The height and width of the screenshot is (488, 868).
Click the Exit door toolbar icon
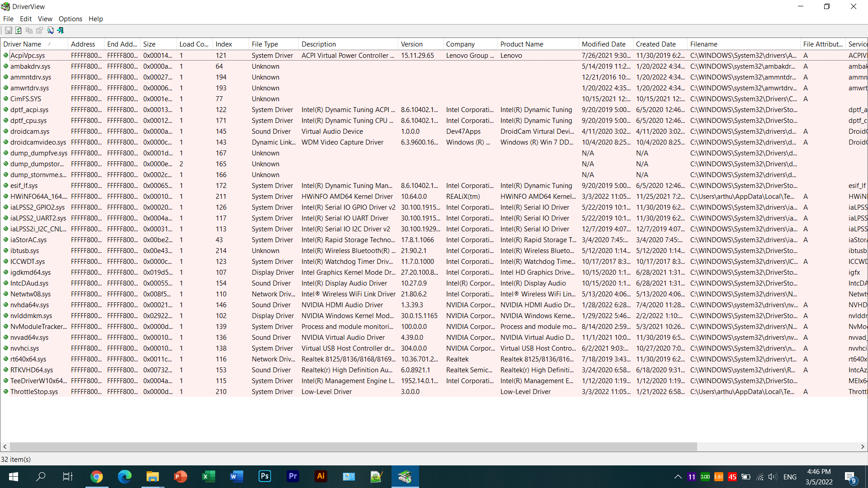61,30
